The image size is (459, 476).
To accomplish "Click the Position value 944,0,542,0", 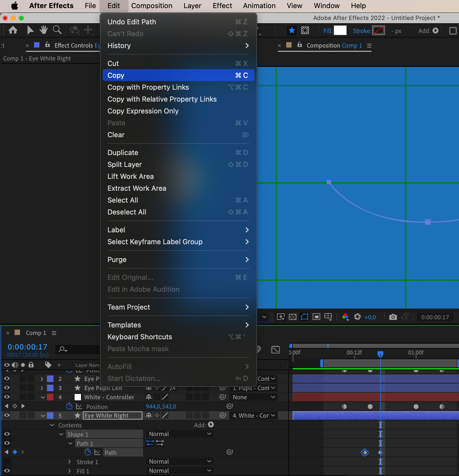I will pos(161,406).
